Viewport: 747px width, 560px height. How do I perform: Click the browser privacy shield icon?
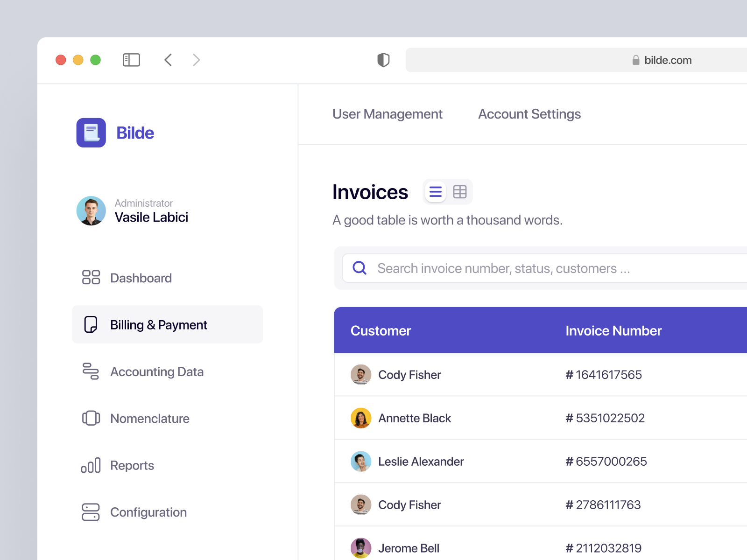click(x=383, y=60)
